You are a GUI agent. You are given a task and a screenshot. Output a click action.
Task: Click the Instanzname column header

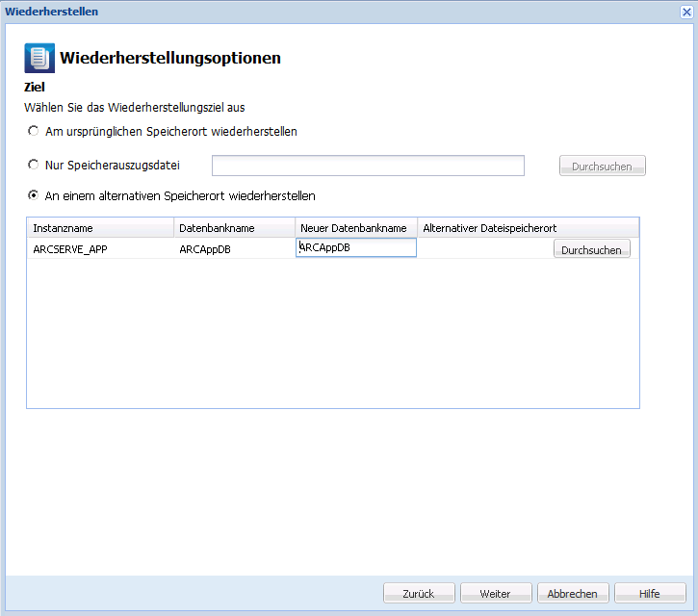[100, 228]
